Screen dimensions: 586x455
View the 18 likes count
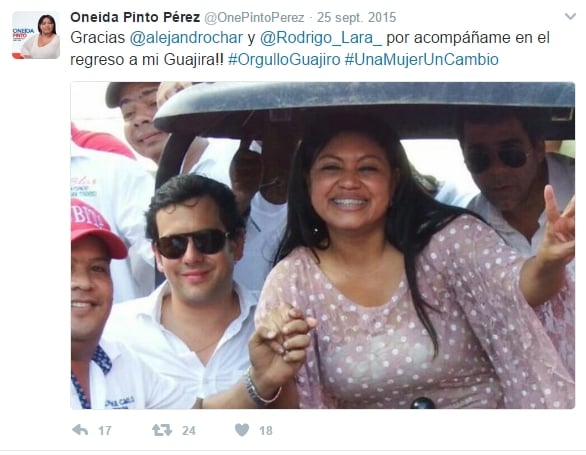tap(266, 431)
